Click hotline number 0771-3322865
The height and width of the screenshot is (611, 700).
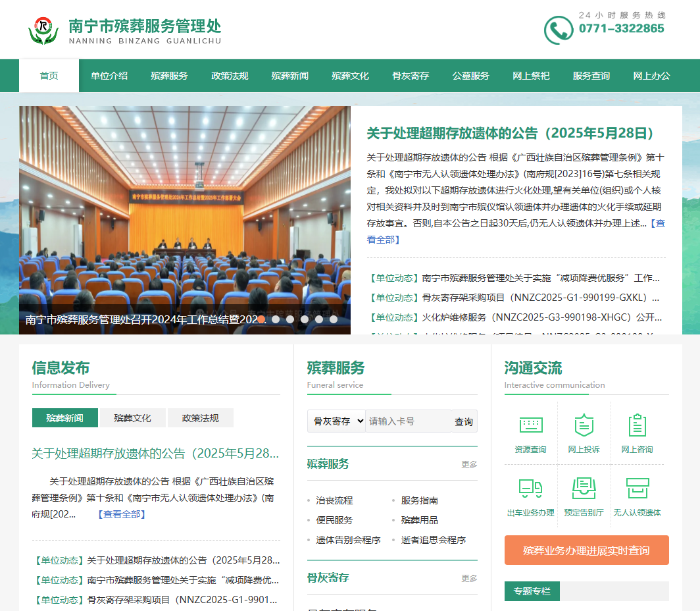pos(622,28)
